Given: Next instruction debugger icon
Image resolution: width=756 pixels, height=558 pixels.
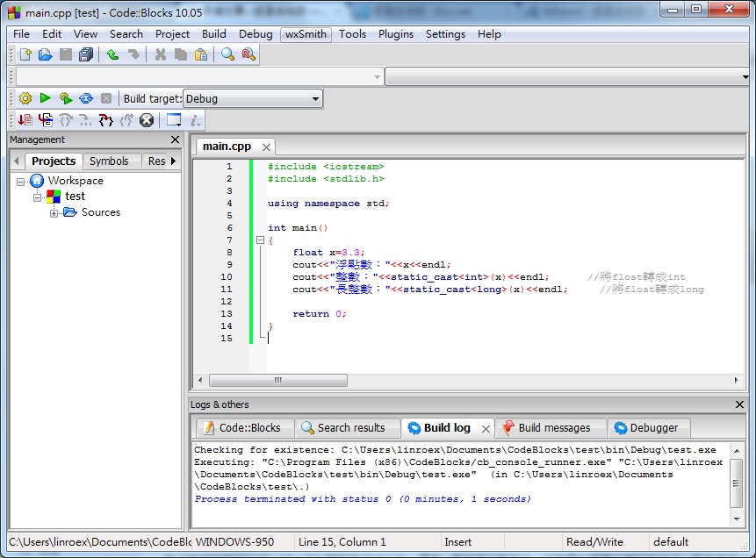Looking at the screenshot, I should click(x=85, y=120).
